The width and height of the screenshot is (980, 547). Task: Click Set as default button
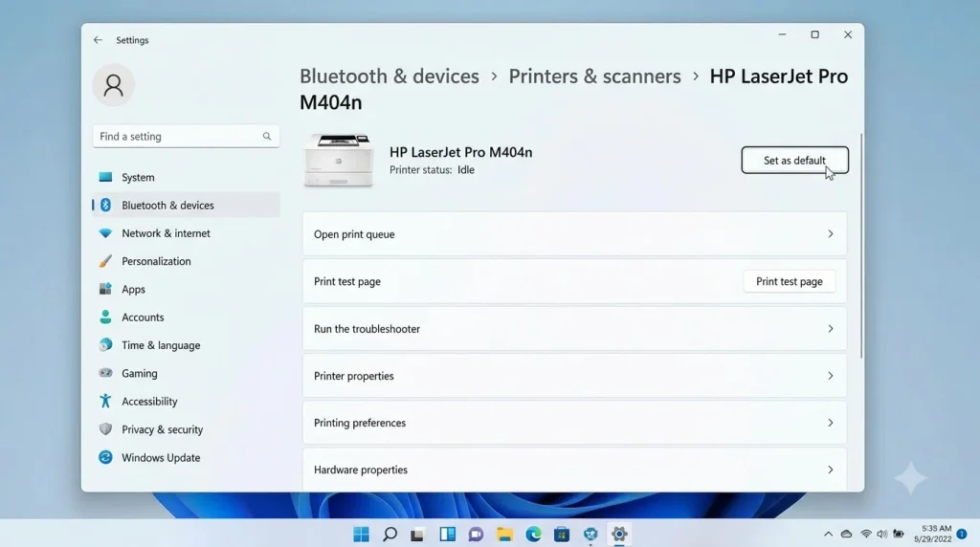[x=794, y=161]
